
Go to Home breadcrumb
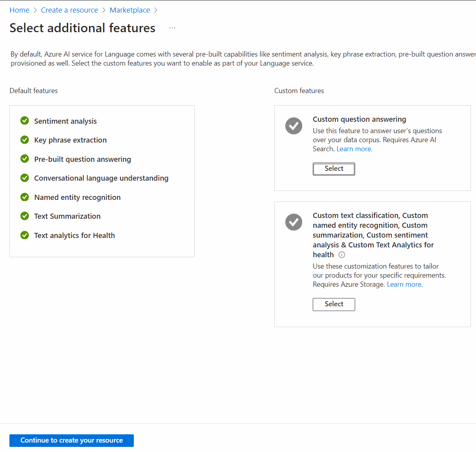[x=19, y=10]
